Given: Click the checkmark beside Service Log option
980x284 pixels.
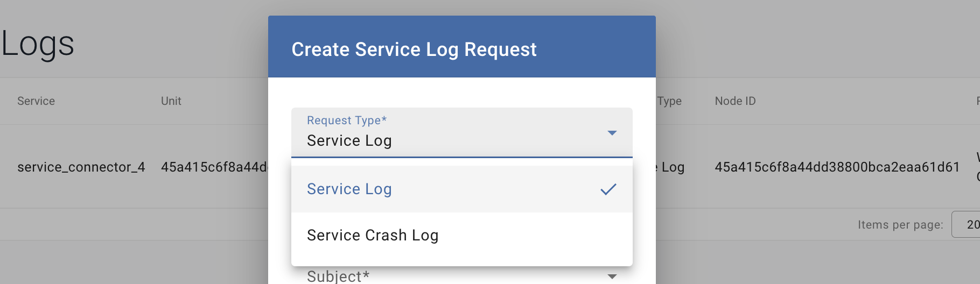Looking at the screenshot, I should pos(608,189).
